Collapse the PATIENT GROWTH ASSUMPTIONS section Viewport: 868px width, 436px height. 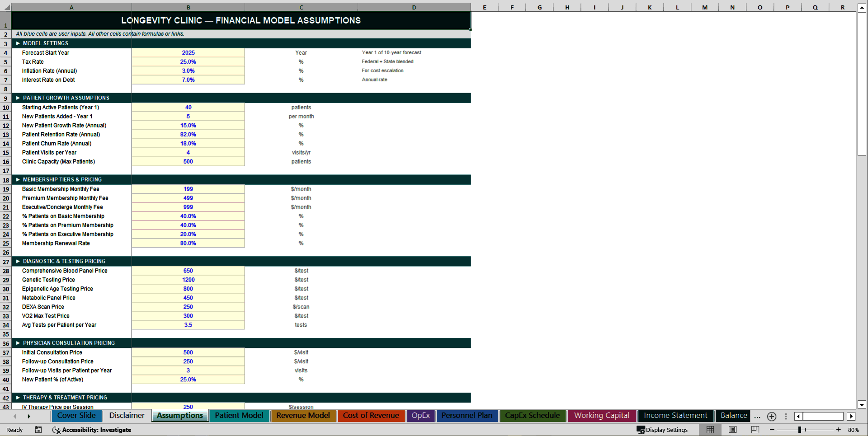coord(17,98)
